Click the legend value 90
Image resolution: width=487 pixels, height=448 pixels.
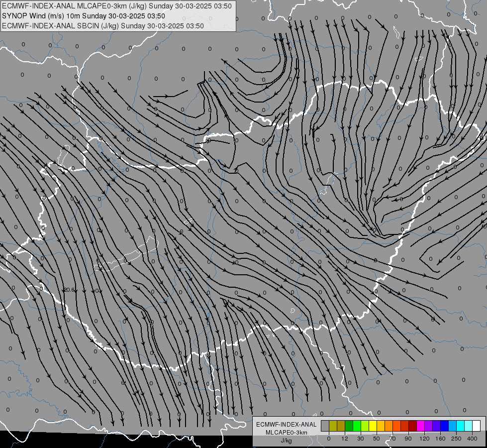(408, 439)
